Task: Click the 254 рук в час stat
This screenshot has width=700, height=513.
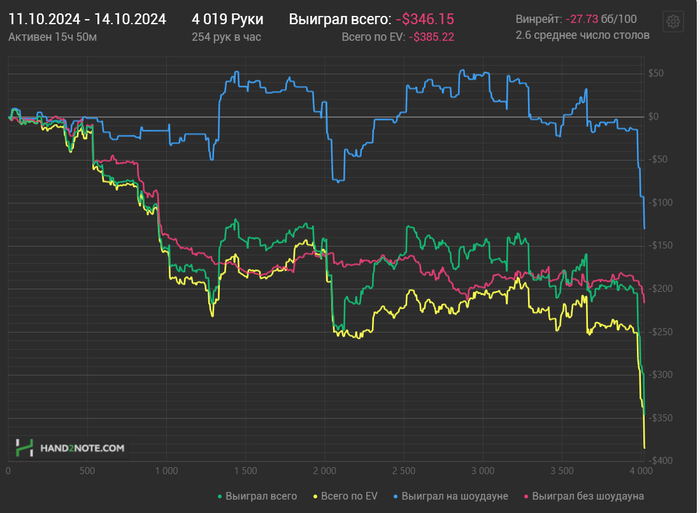Action: pyautogui.click(x=228, y=36)
